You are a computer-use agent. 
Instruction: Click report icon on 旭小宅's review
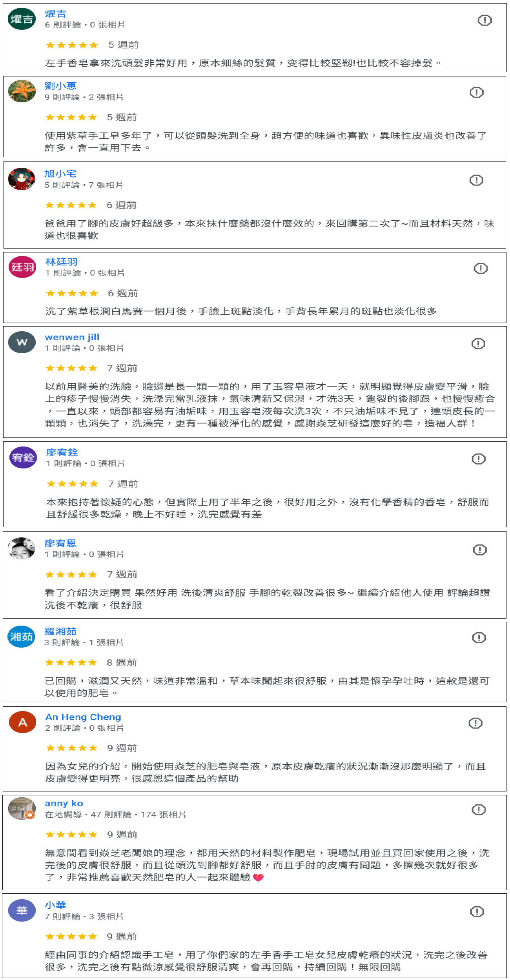(x=476, y=180)
